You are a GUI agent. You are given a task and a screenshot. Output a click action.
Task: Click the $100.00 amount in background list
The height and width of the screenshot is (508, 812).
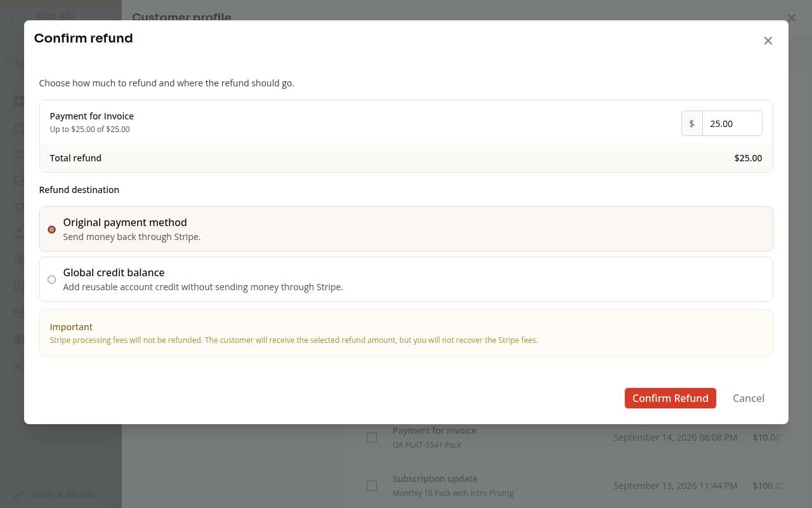coord(769,486)
